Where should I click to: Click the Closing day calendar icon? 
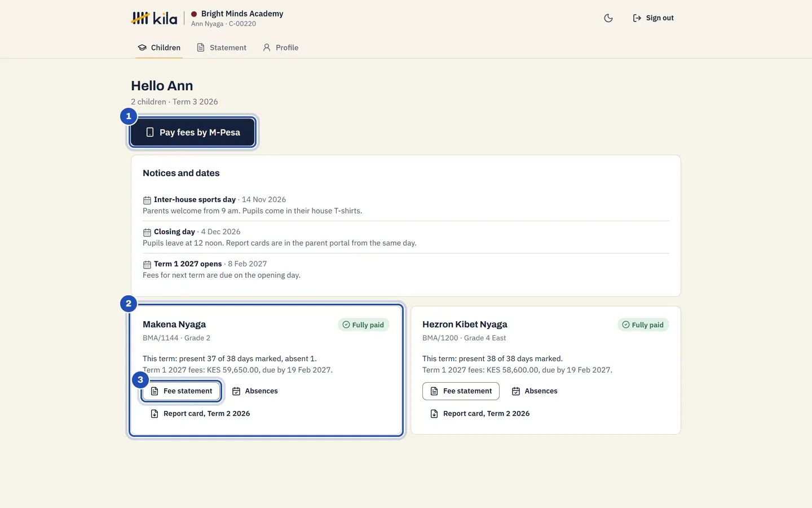[x=147, y=233]
